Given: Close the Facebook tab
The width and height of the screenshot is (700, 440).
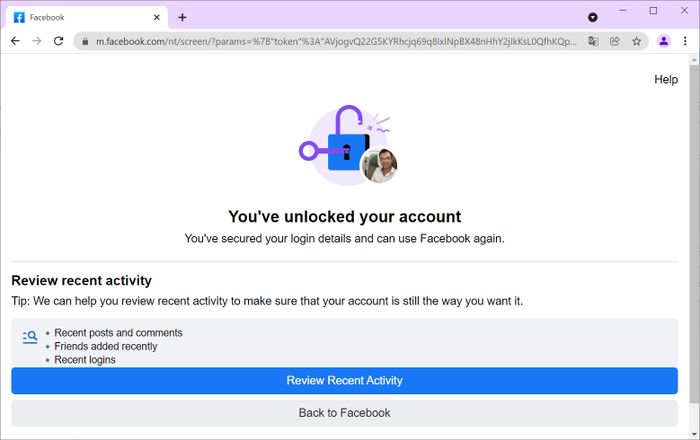Looking at the screenshot, I should [157, 17].
